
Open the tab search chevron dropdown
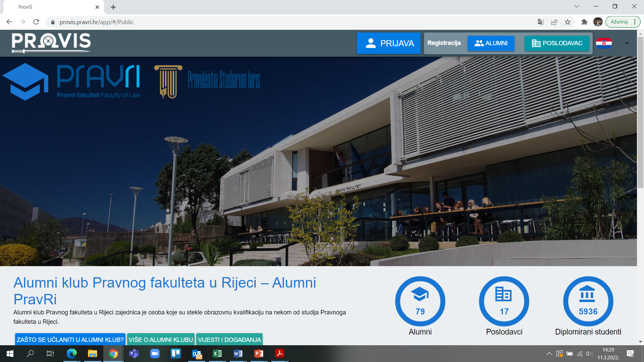tap(577, 6)
